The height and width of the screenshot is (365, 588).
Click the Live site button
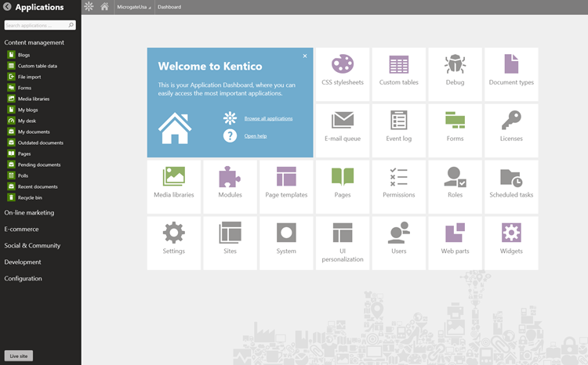point(19,356)
